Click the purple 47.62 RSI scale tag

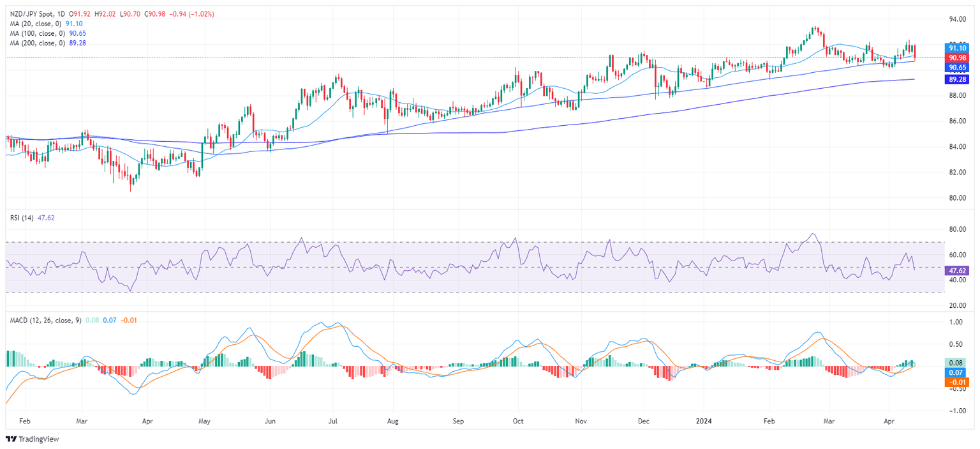pyautogui.click(x=956, y=270)
